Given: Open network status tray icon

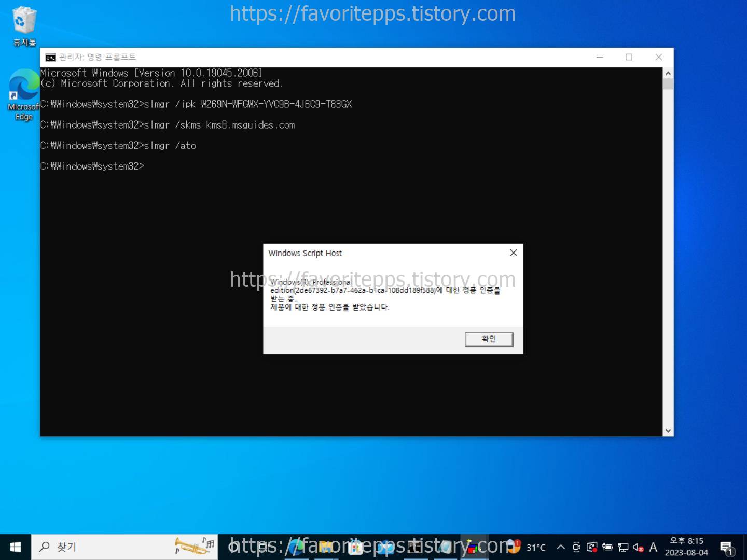Looking at the screenshot, I should coord(623,547).
